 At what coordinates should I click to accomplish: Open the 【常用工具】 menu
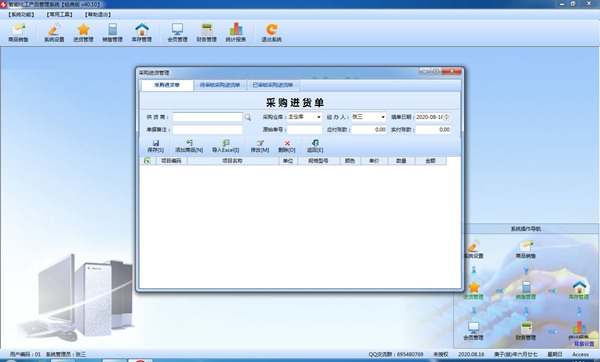(x=60, y=15)
